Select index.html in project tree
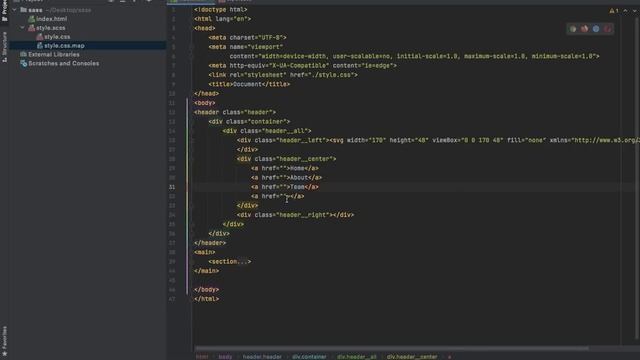This screenshot has height=360, width=640. [51, 19]
